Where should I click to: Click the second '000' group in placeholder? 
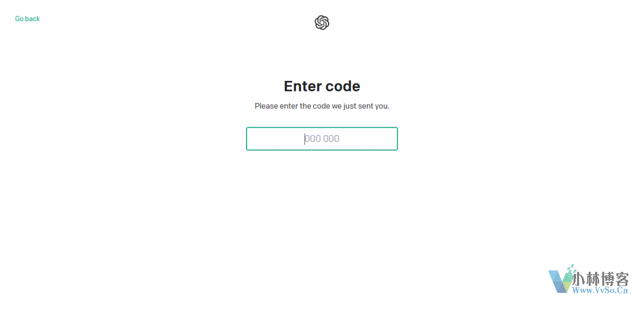[331, 139]
